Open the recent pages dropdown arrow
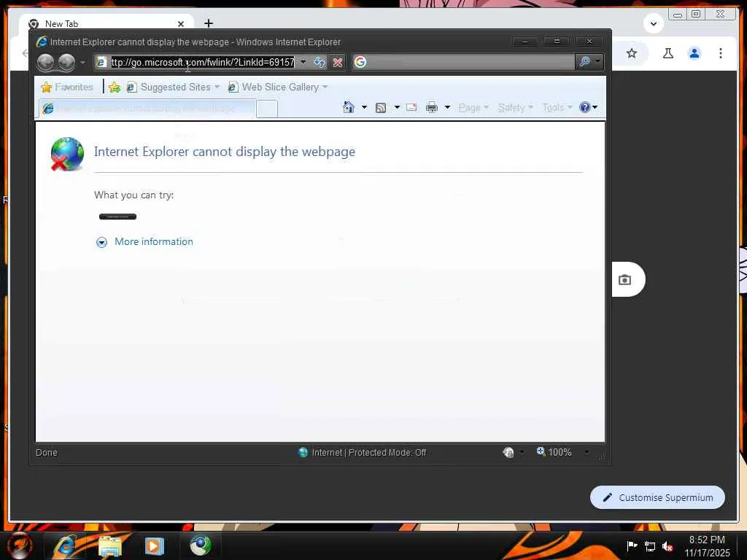Screen dimensions: 747x560 click(x=82, y=63)
